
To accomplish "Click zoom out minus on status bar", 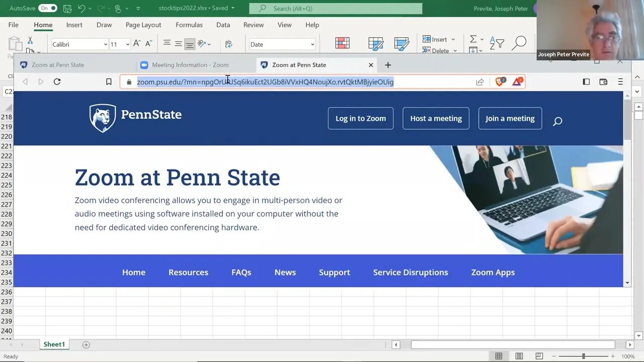I will 554,356.
